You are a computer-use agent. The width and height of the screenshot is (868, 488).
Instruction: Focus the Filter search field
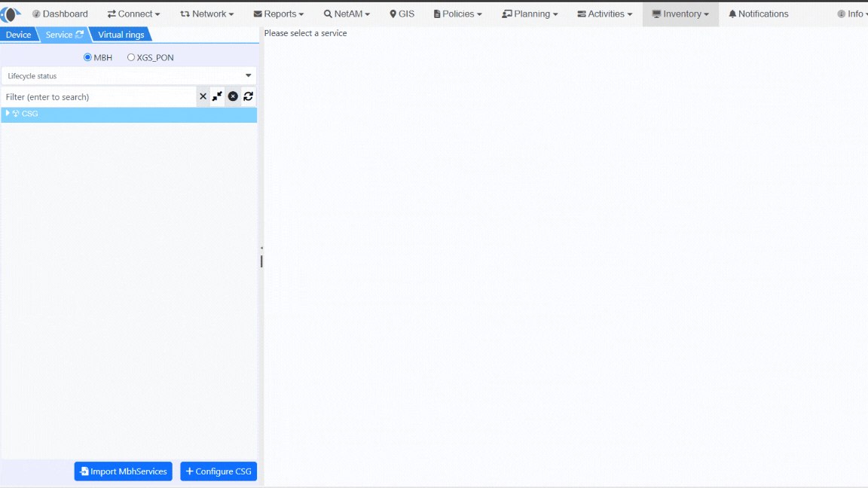tap(99, 97)
